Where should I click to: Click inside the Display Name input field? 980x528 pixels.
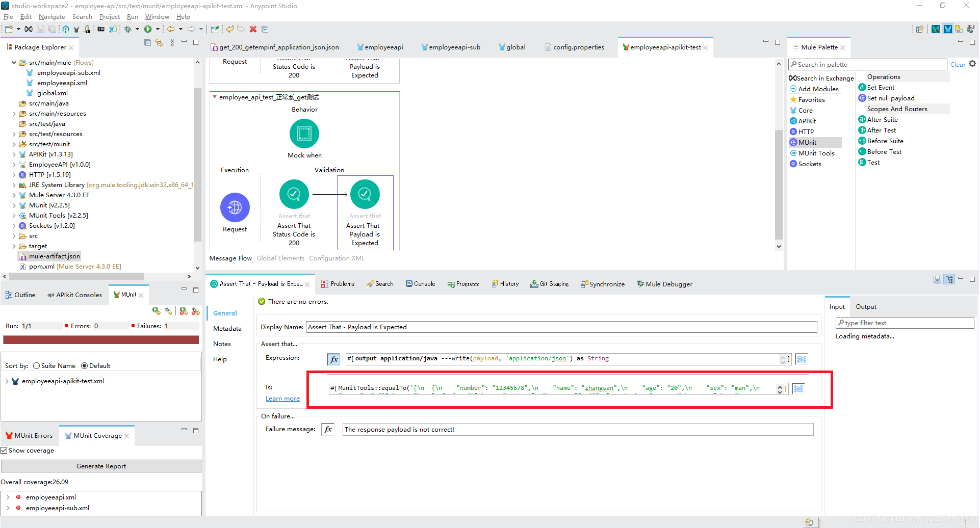pyautogui.click(x=561, y=327)
